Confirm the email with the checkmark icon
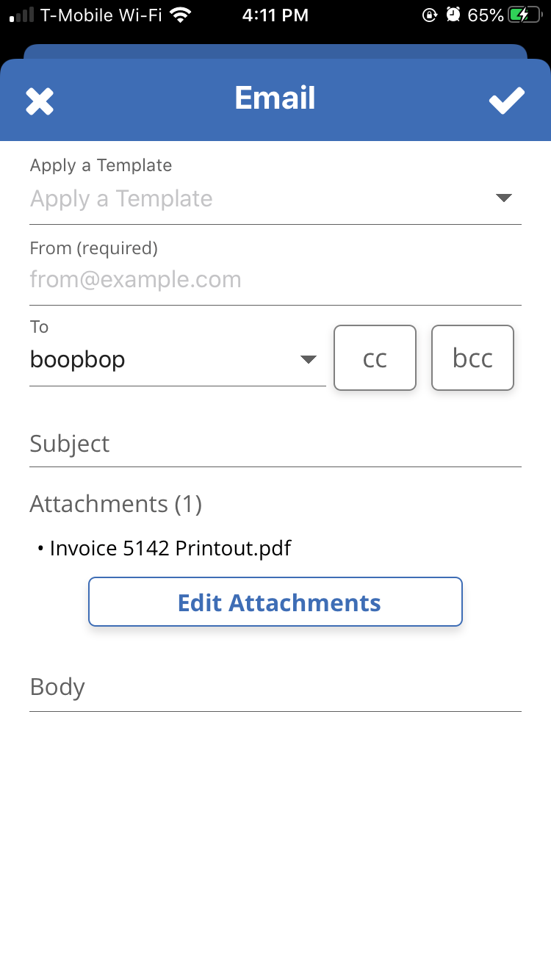 pos(507,101)
